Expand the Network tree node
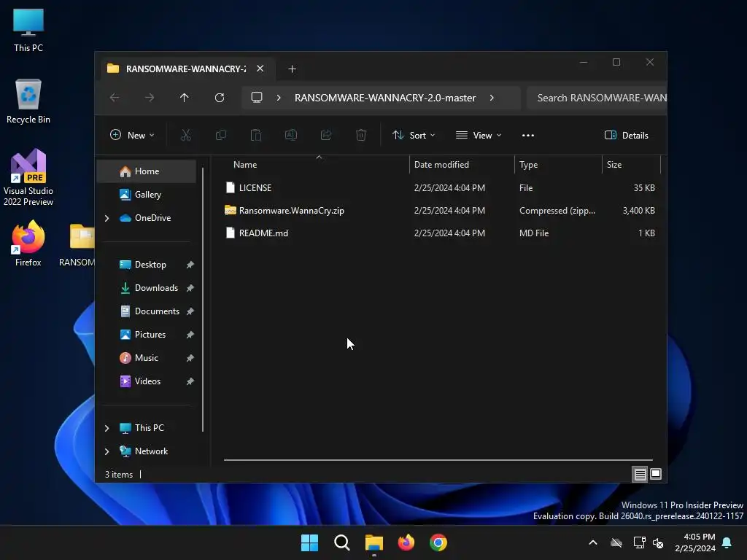The width and height of the screenshot is (747, 560). [x=107, y=451]
